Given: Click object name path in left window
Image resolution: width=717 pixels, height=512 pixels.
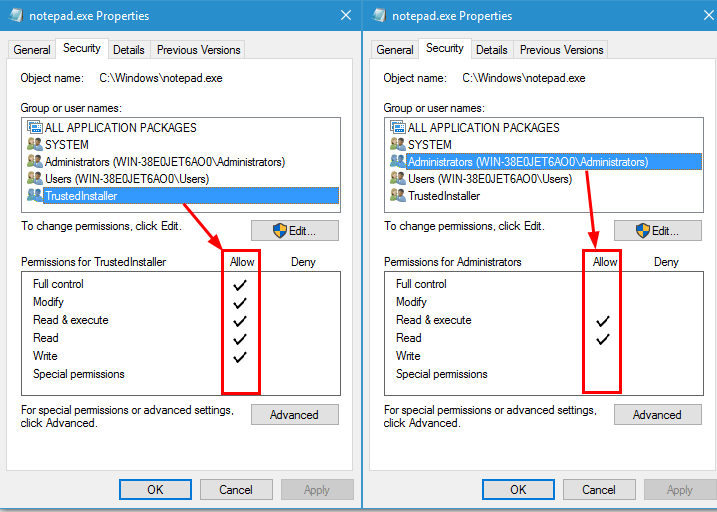Looking at the screenshot, I should [161, 78].
